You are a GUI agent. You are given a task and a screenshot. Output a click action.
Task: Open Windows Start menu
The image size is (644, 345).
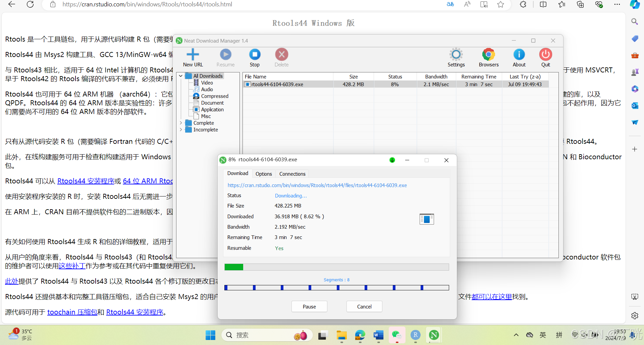[210, 335]
